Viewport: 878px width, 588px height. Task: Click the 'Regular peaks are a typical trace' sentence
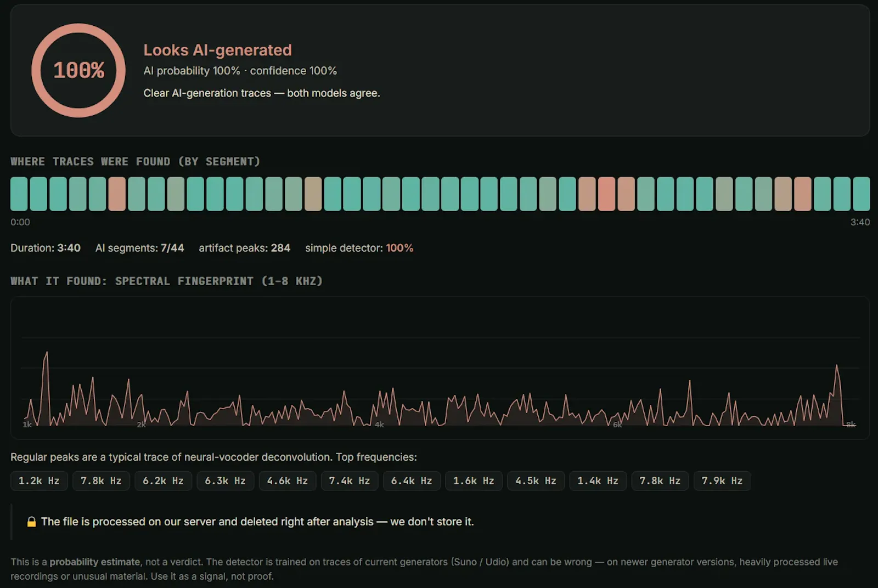click(x=213, y=457)
